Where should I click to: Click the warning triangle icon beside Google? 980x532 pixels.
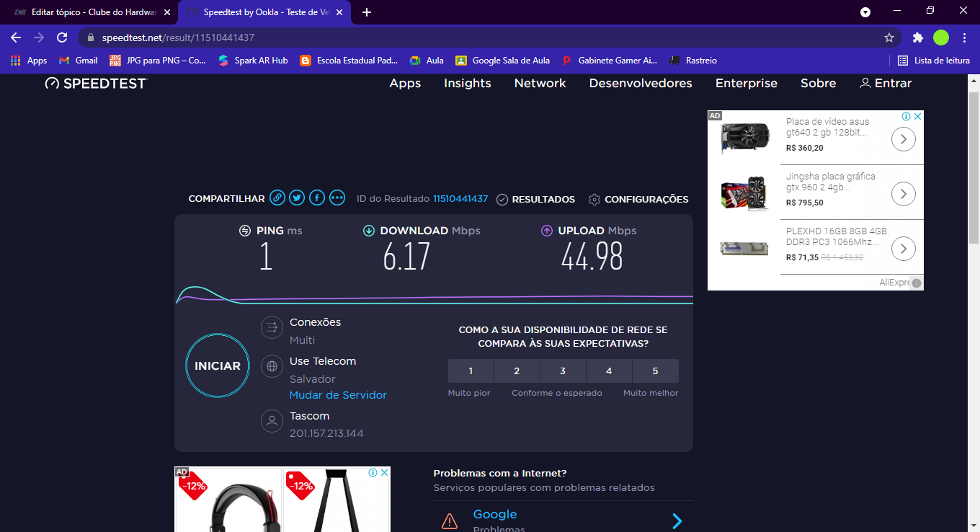(450, 520)
